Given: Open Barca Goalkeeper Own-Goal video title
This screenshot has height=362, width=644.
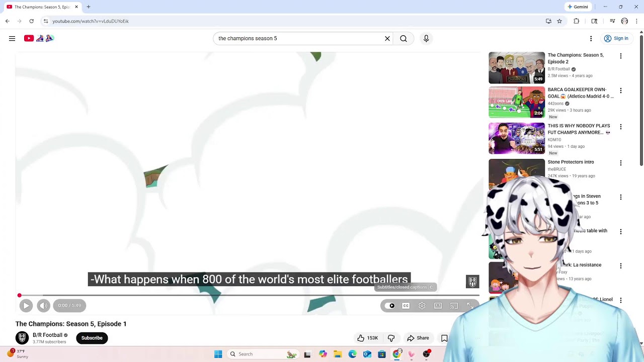Looking at the screenshot, I should pyautogui.click(x=581, y=93).
